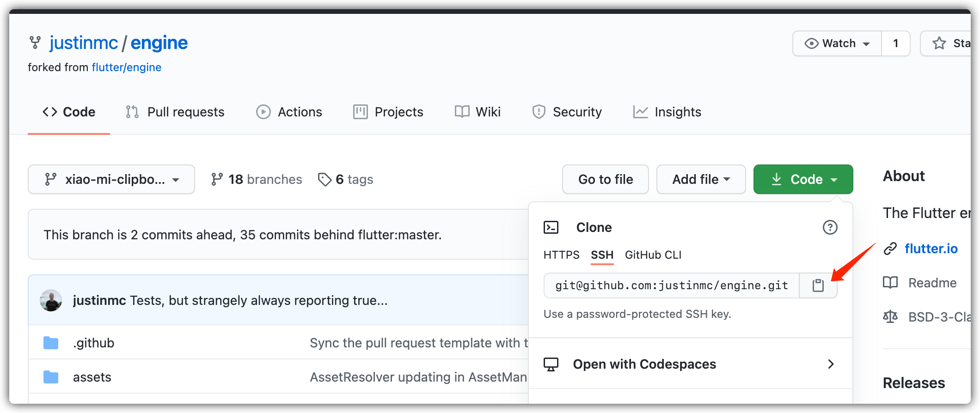
Task: Toggle the green Code dropdown button
Action: (x=803, y=179)
